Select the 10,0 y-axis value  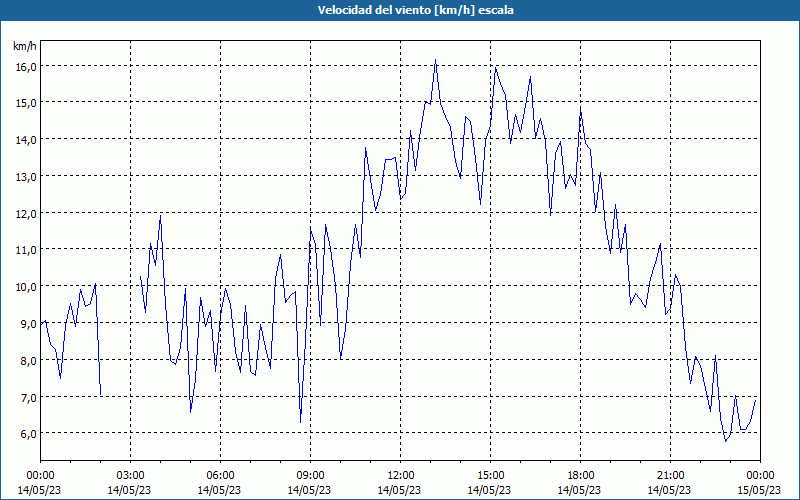pos(26,287)
